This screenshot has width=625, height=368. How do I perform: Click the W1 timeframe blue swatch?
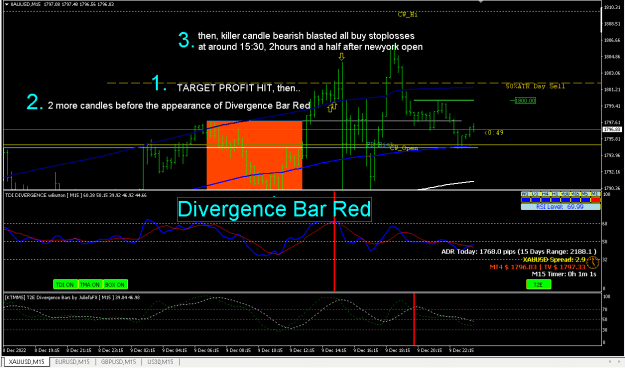click(x=526, y=200)
